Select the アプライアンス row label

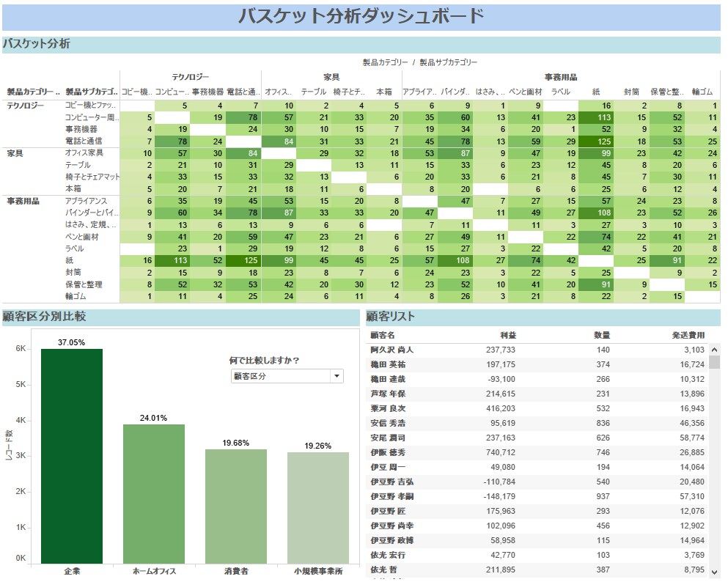[86, 201]
